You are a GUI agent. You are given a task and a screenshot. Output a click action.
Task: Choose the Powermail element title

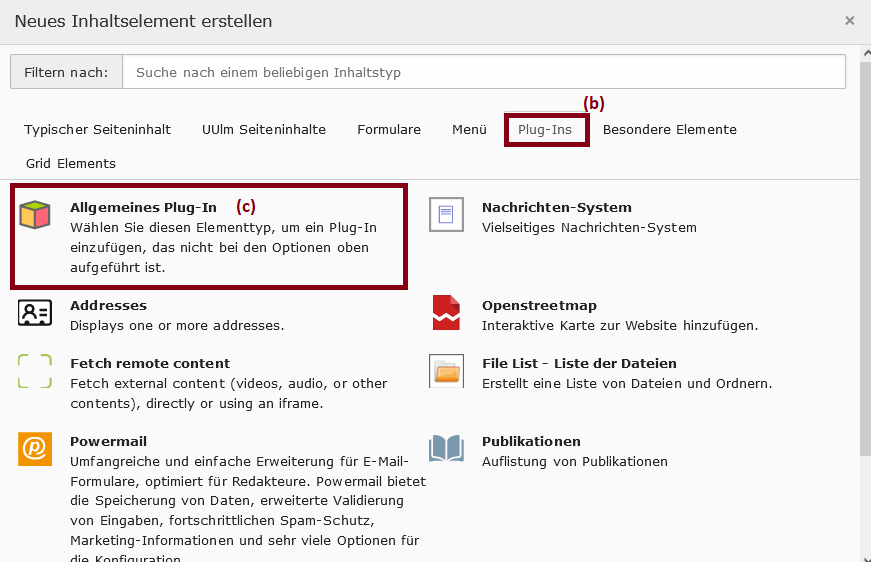coord(108,441)
